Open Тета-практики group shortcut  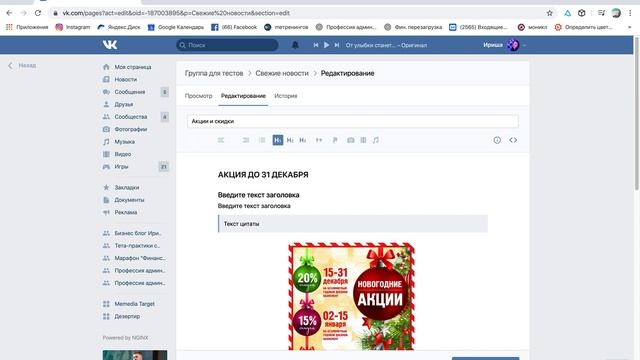click(x=137, y=246)
